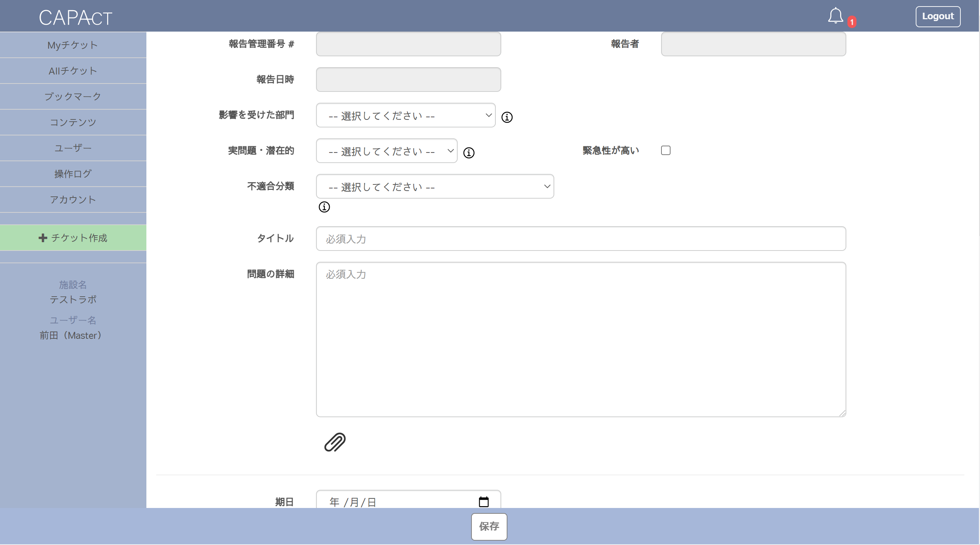Select ブックマーク in sidebar
The height and width of the screenshot is (545, 980).
[x=73, y=96]
